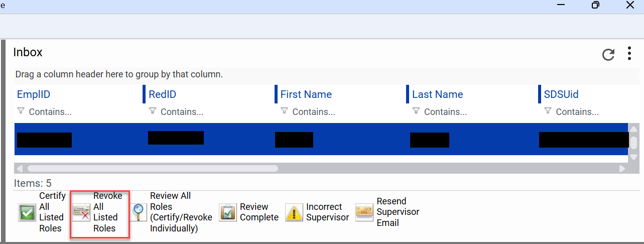Click the Incorrect Supervisor warning icon
This screenshot has height=244, width=644.
click(294, 212)
